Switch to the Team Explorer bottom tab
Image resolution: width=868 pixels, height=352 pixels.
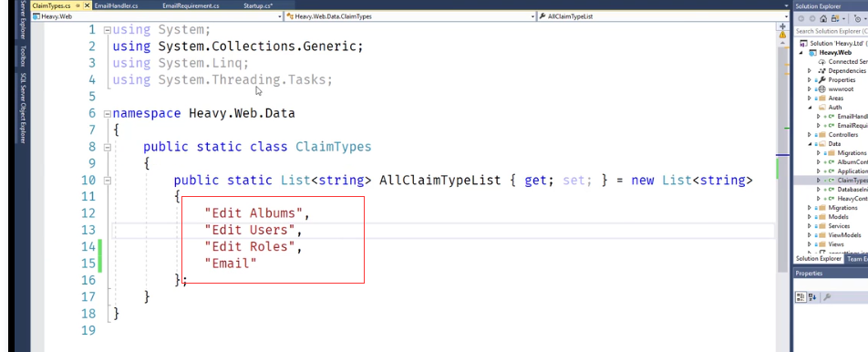coord(856,259)
